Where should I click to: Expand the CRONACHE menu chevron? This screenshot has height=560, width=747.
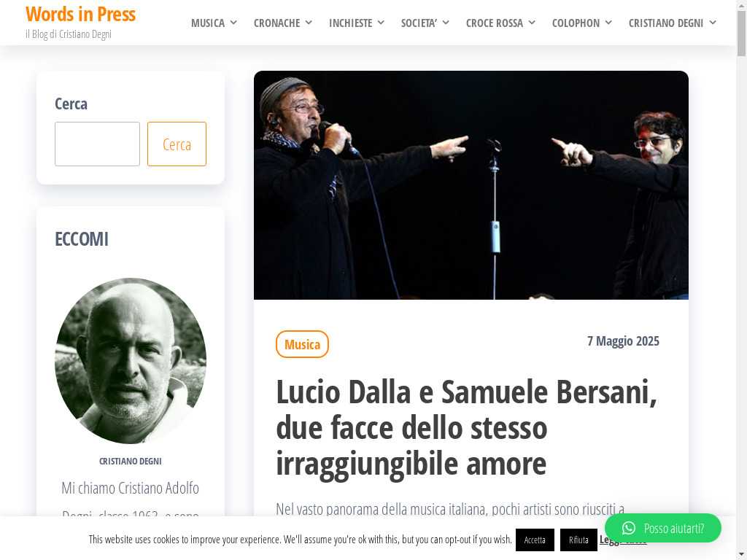point(309,23)
